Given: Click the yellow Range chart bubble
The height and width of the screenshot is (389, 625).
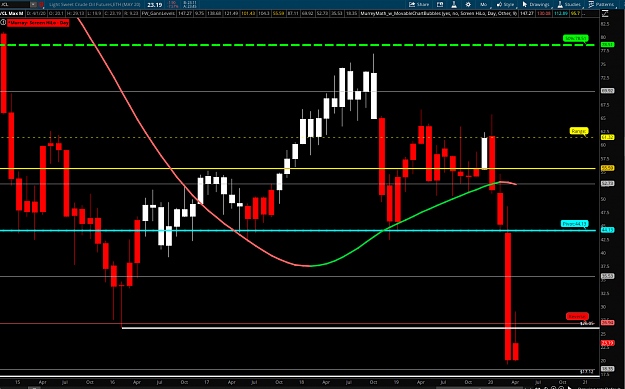Looking at the screenshot, I should click(x=579, y=131).
